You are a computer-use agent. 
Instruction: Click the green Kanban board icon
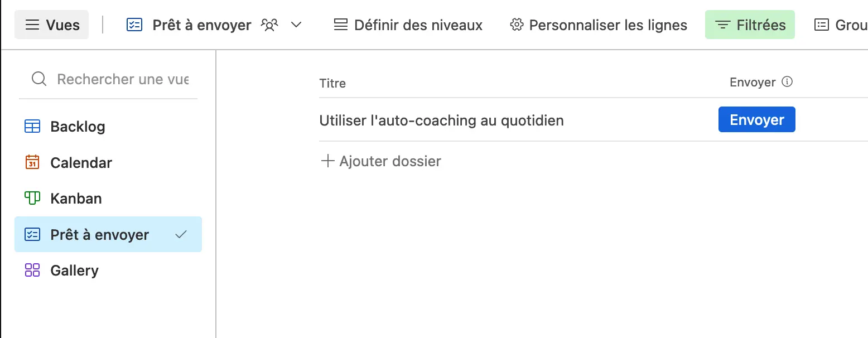tap(32, 199)
